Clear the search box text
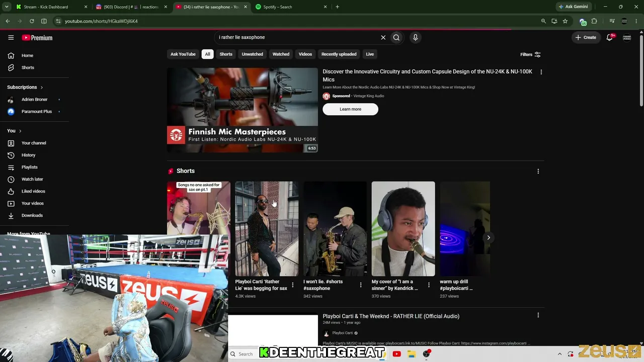644x362 pixels. tap(383, 37)
